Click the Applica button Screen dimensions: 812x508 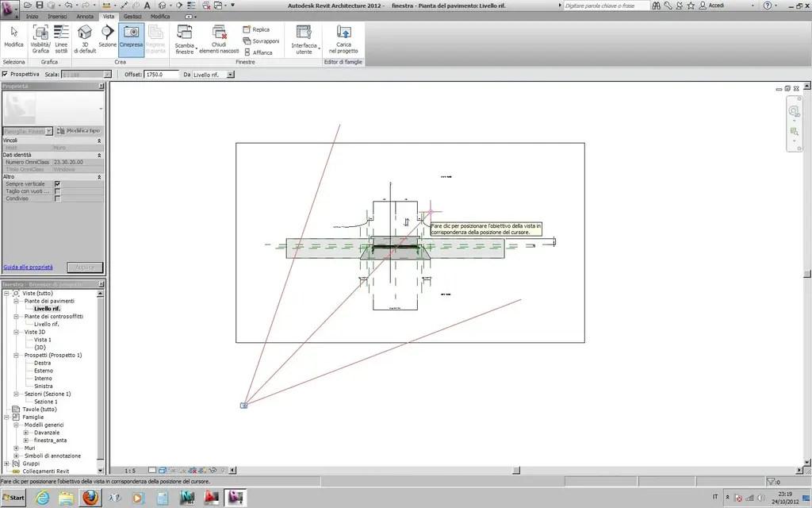coord(85,267)
